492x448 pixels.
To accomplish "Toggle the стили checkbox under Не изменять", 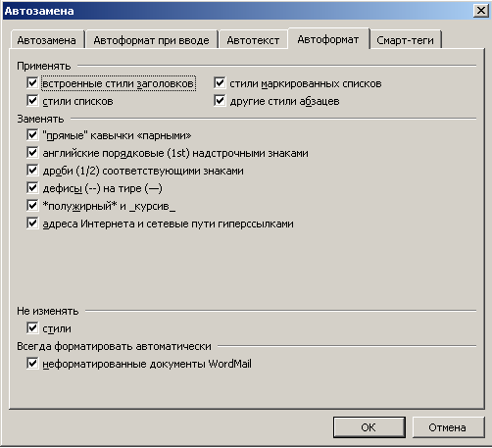I will click(x=32, y=328).
